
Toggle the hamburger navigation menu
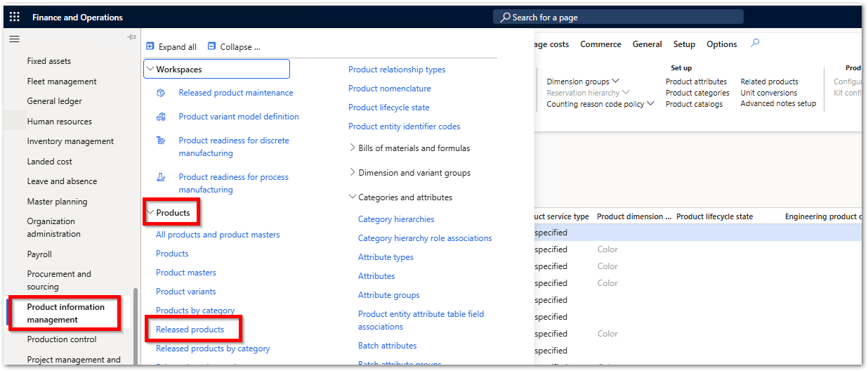pos(14,39)
